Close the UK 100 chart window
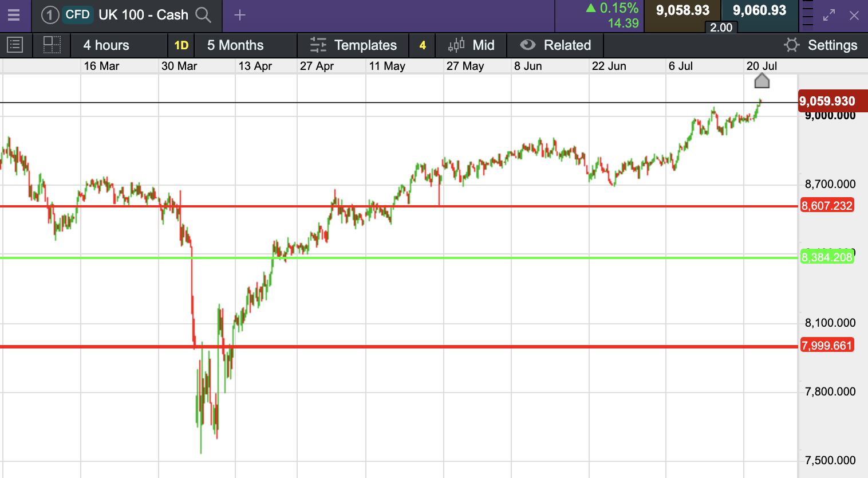The height and width of the screenshot is (478, 868). tap(854, 15)
